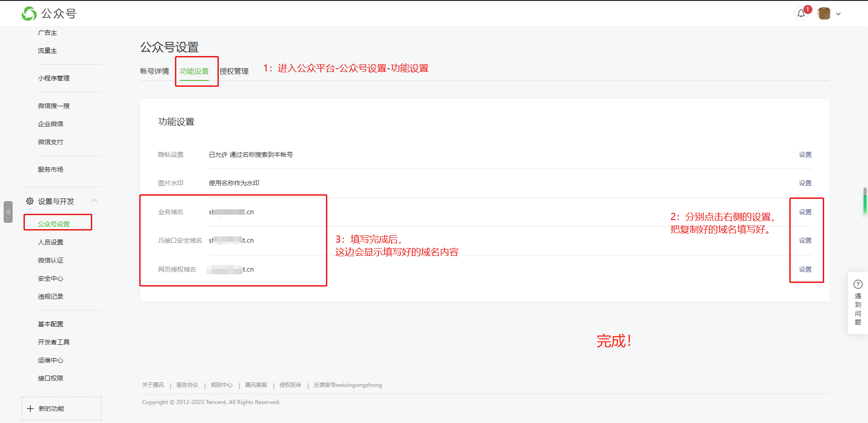Click the user avatar picture

(x=824, y=14)
